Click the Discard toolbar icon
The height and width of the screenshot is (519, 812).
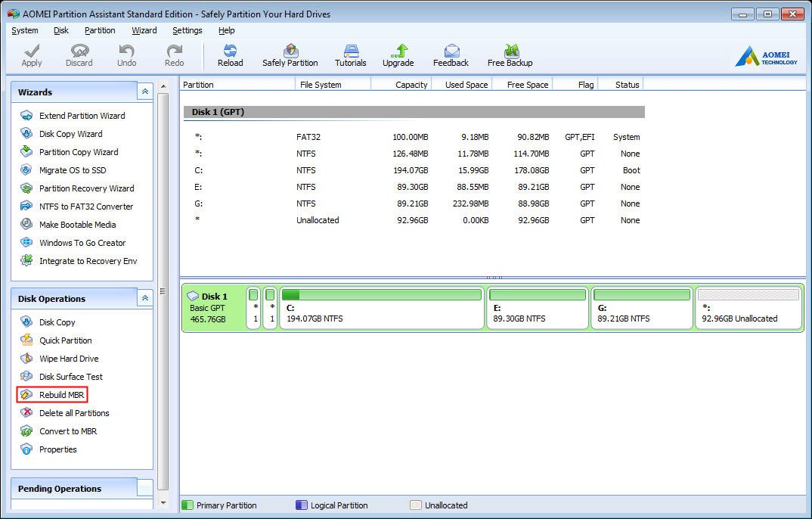pos(79,51)
